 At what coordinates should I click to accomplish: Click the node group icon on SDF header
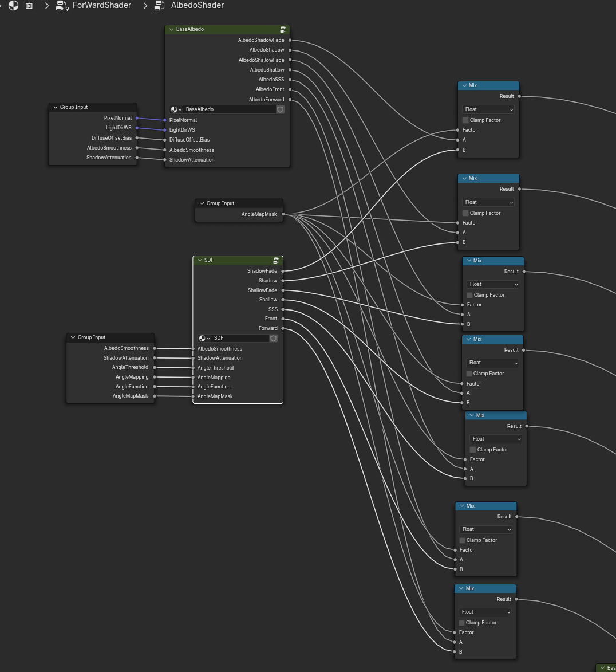tap(276, 260)
